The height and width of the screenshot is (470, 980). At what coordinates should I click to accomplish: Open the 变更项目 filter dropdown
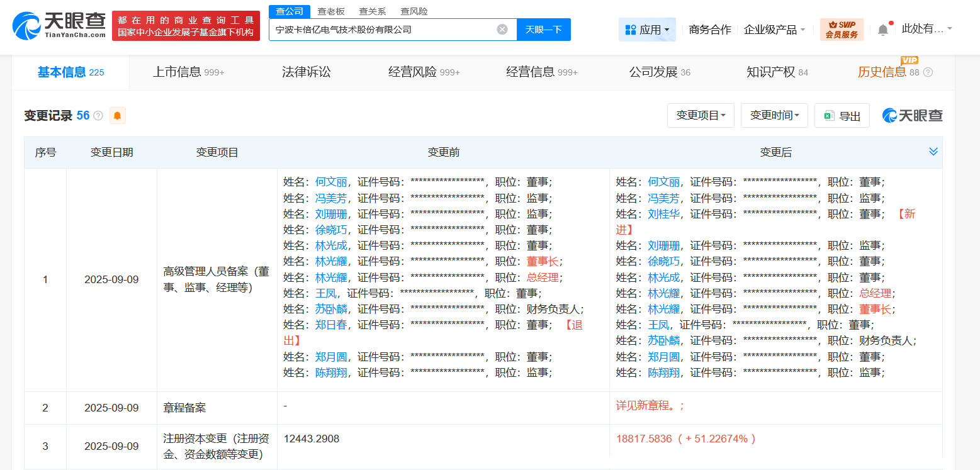point(701,115)
